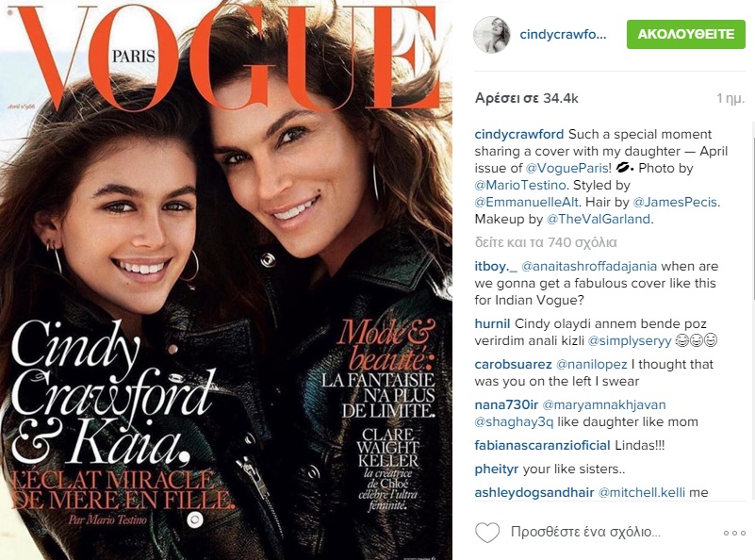View the Vogue Paris cover photo
The image size is (755, 560).
click(226, 280)
